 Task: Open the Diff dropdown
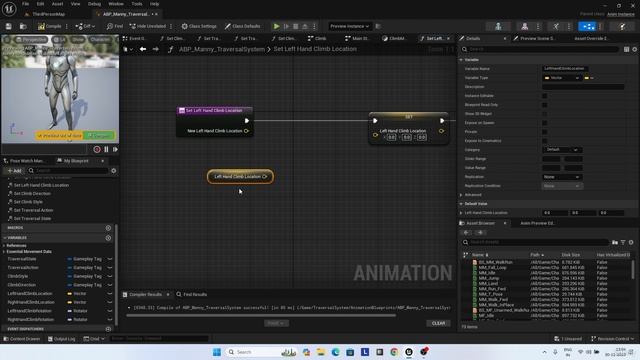click(x=85, y=26)
